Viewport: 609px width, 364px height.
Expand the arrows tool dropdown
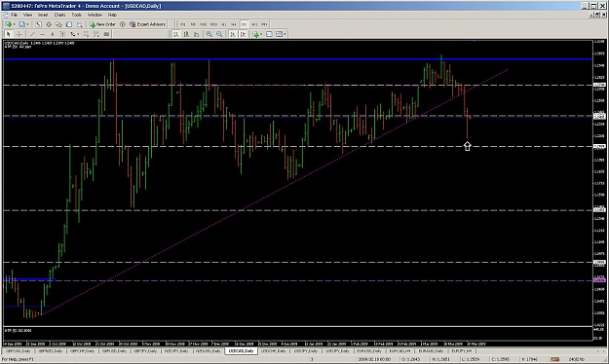point(78,34)
